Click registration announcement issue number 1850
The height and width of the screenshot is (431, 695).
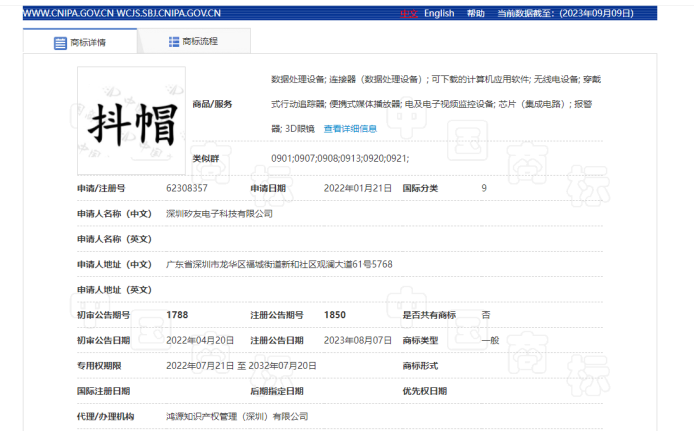pos(335,314)
